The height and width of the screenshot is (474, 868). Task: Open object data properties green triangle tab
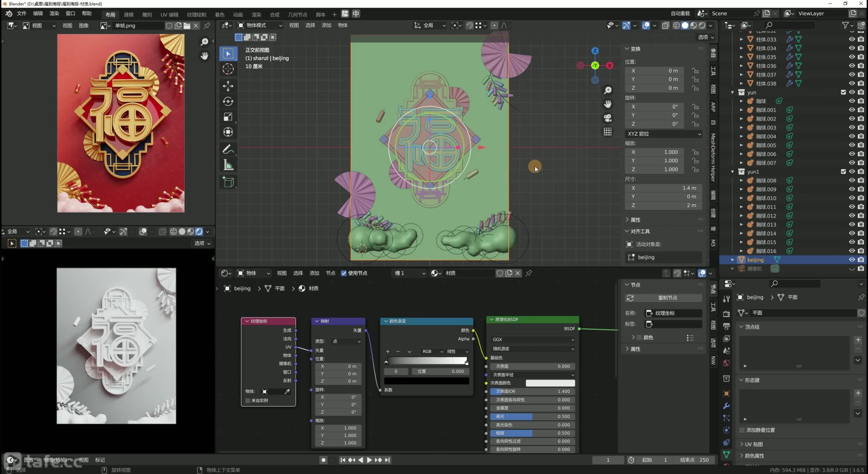726,454
